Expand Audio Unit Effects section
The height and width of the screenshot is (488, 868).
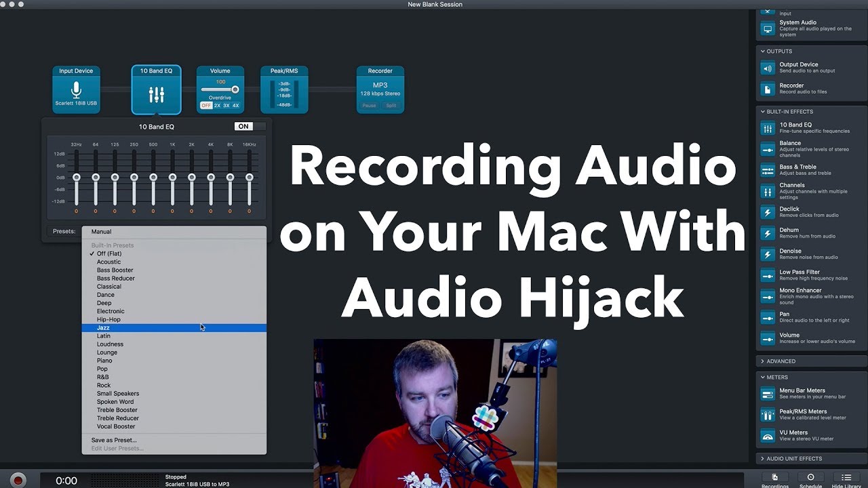click(x=763, y=459)
